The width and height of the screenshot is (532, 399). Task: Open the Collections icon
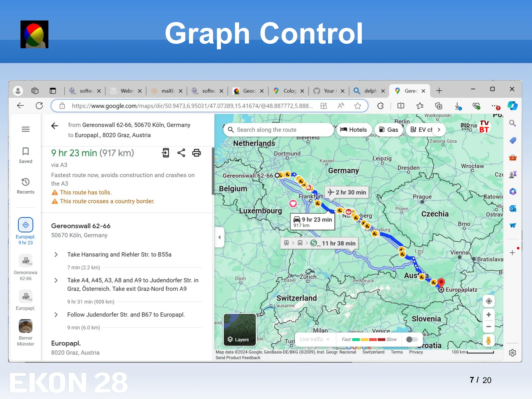438,106
